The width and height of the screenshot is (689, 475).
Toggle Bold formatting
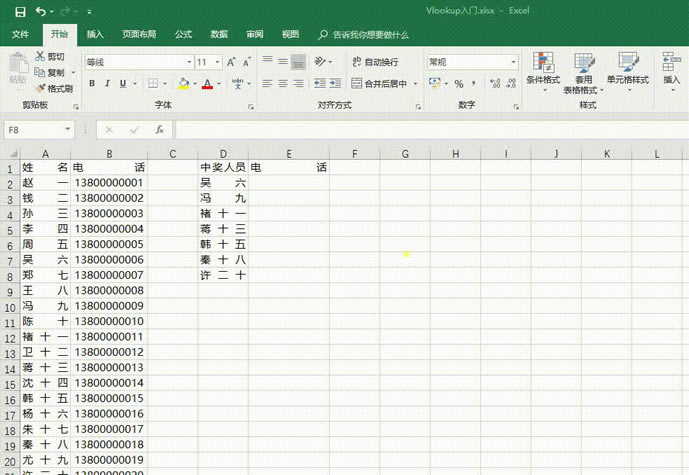pos(92,83)
